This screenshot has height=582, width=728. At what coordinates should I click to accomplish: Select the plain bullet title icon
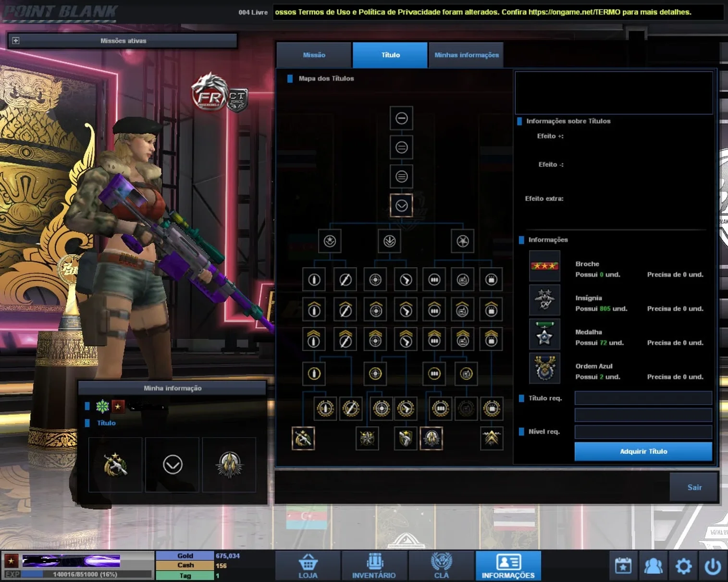click(x=314, y=279)
